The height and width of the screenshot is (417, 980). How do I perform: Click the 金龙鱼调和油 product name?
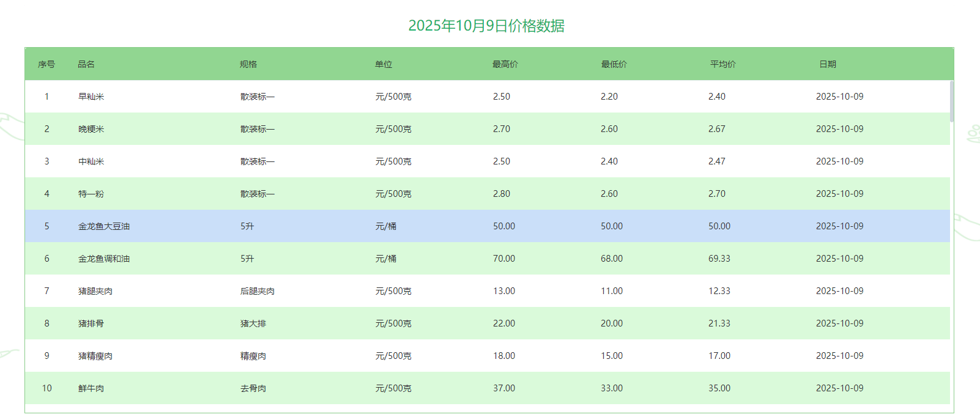tap(104, 259)
